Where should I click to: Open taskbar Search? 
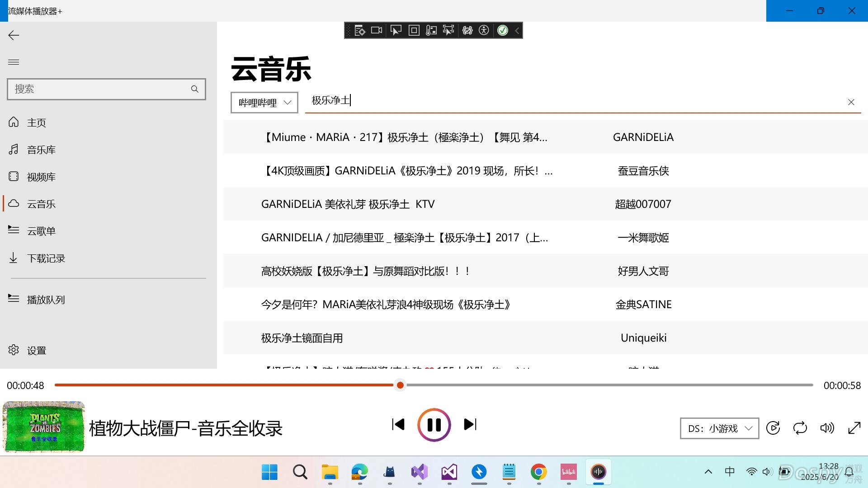[300, 472]
